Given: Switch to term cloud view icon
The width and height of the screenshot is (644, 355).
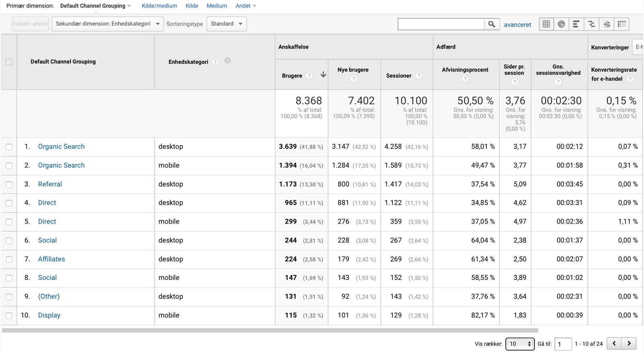Looking at the screenshot, I should pyautogui.click(x=607, y=24).
